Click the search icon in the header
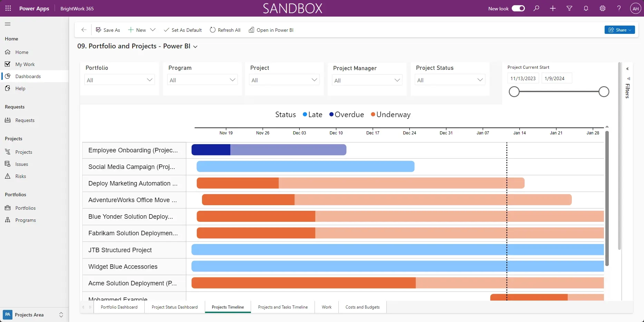The image size is (644, 322). coord(536,8)
